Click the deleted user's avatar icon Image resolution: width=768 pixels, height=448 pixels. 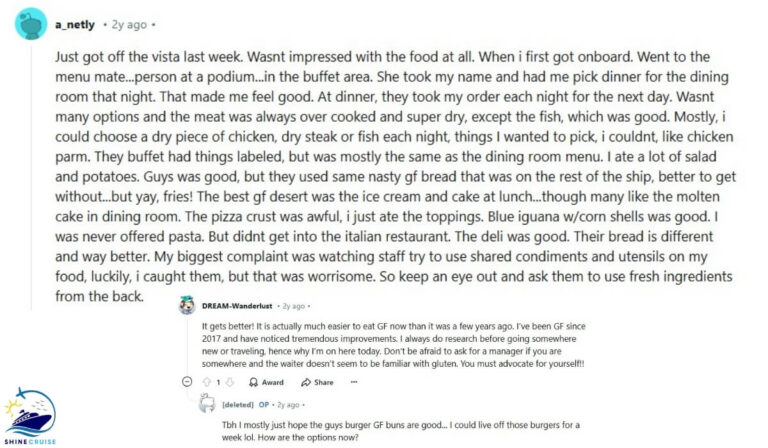208,403
